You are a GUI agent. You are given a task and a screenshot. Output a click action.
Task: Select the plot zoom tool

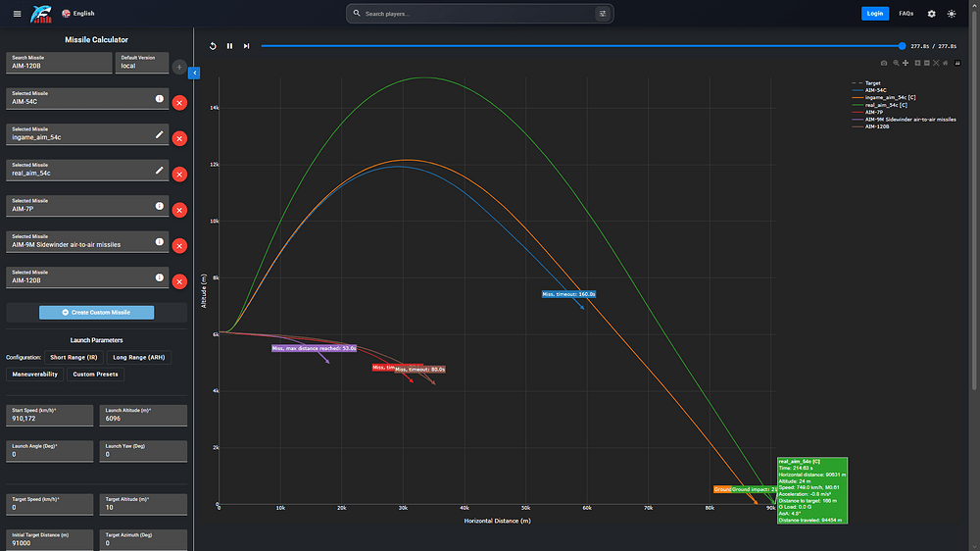896,63
